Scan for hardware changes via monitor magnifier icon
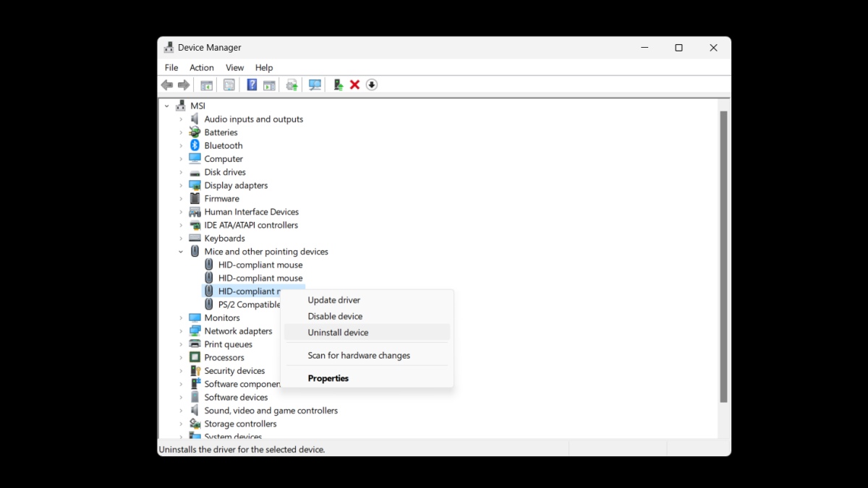 (x=315, y=85)
